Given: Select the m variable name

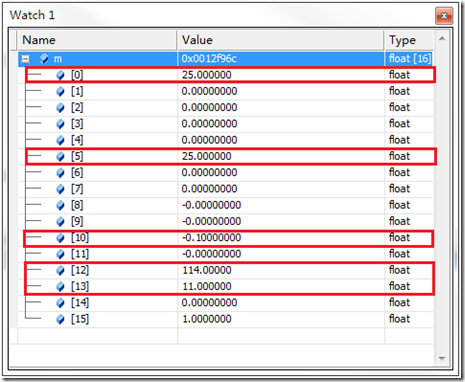Looking at the screenshot, I should tap(58, 59).
